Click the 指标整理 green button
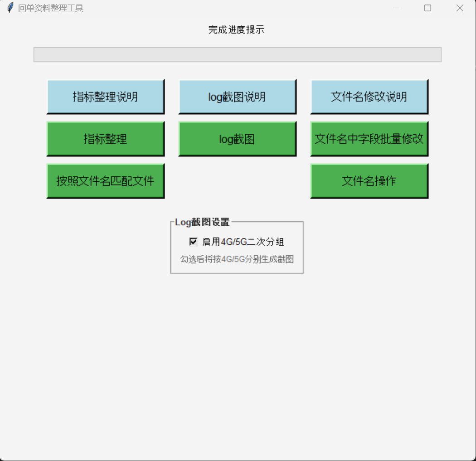This screenshot has width=476, height=461. pyautogui.click(x=105, y=138)
